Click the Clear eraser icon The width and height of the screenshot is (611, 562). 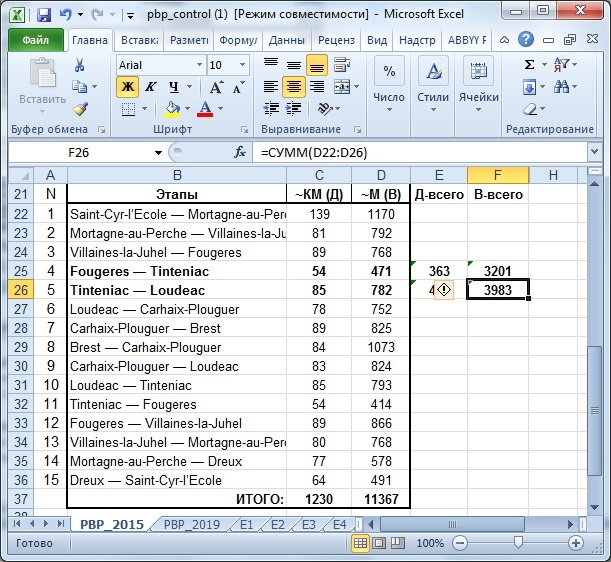530,109
